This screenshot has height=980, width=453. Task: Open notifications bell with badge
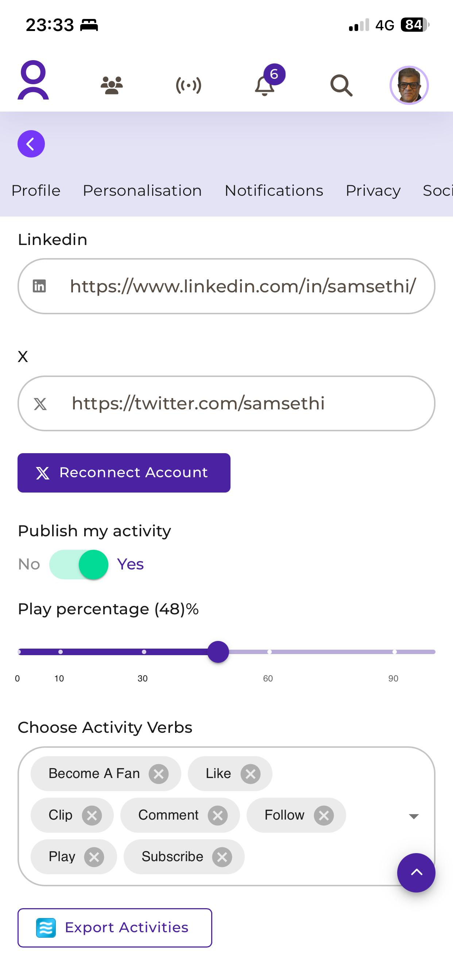(x=265, y=85)
